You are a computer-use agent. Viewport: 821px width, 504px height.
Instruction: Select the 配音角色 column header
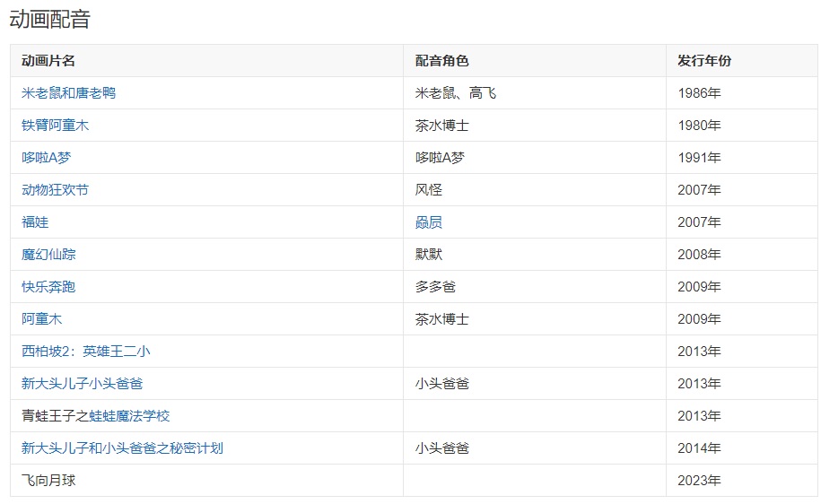coord(441,61)
